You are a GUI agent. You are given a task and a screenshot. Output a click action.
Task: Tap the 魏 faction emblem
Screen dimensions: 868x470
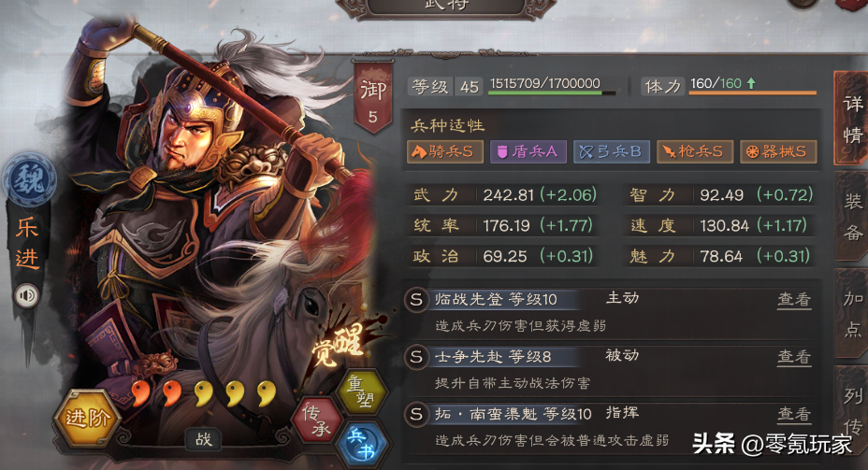(x=29, y=179)
